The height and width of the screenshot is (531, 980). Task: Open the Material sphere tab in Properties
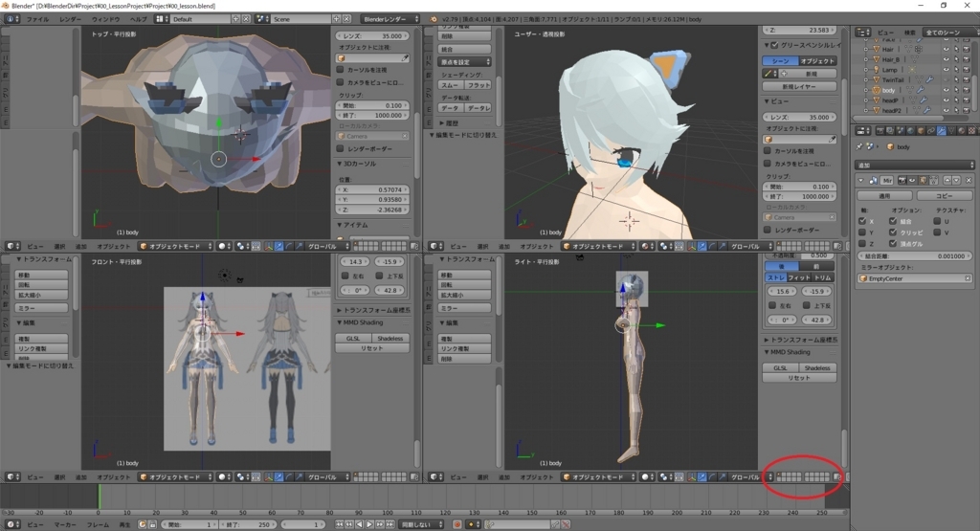[x=961, y=130]
